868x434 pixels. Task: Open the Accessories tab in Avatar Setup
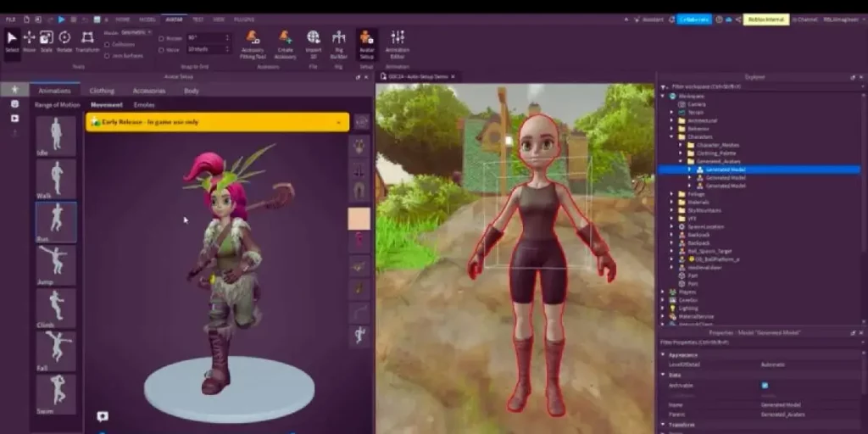point(149,91)
